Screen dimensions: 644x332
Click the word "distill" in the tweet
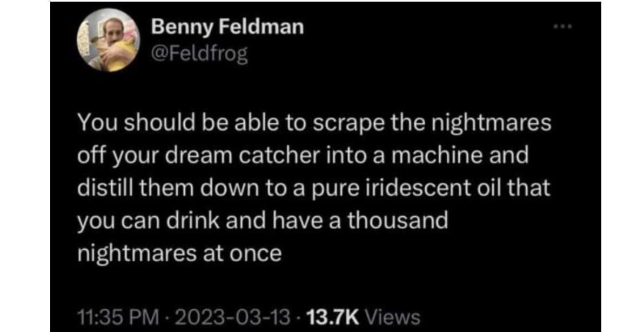tap(106, 189)
